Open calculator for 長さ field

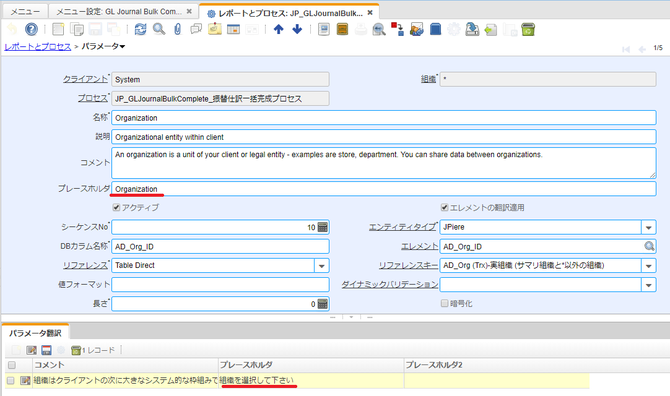pyautogui.click(x=323, y=304)
